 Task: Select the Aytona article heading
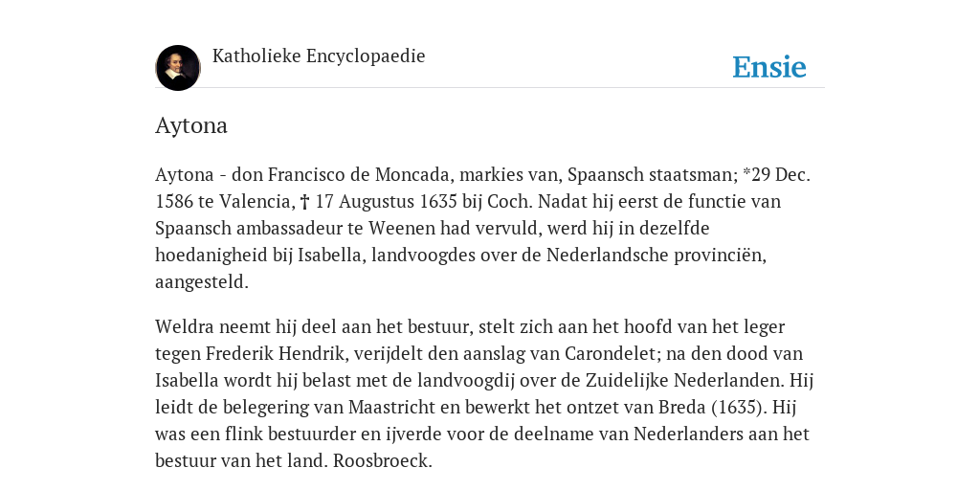click(x=191, y=125)
